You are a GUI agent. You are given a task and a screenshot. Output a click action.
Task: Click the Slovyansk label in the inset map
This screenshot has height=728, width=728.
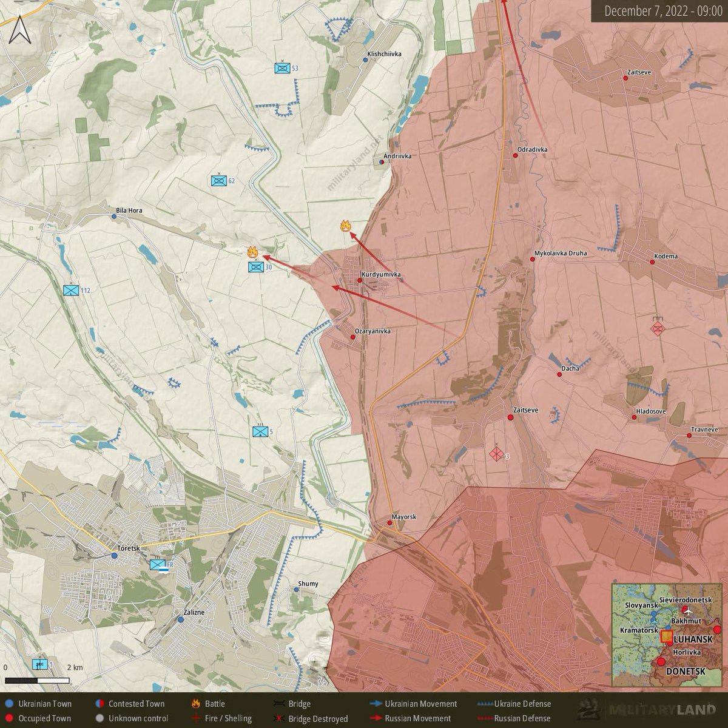point(641,605)
